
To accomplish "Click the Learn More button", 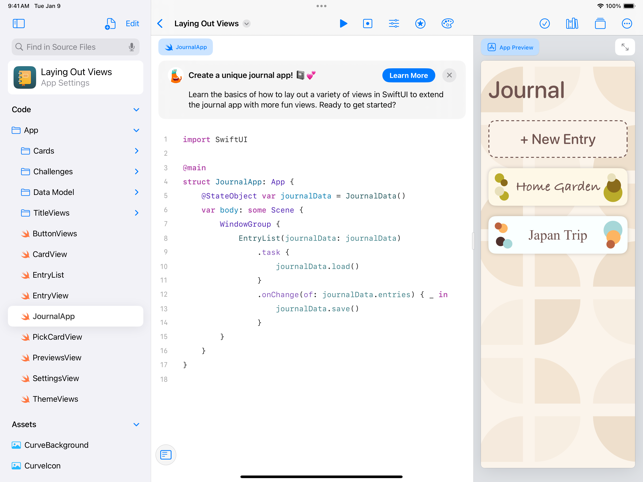I will [x=408, y=75].
